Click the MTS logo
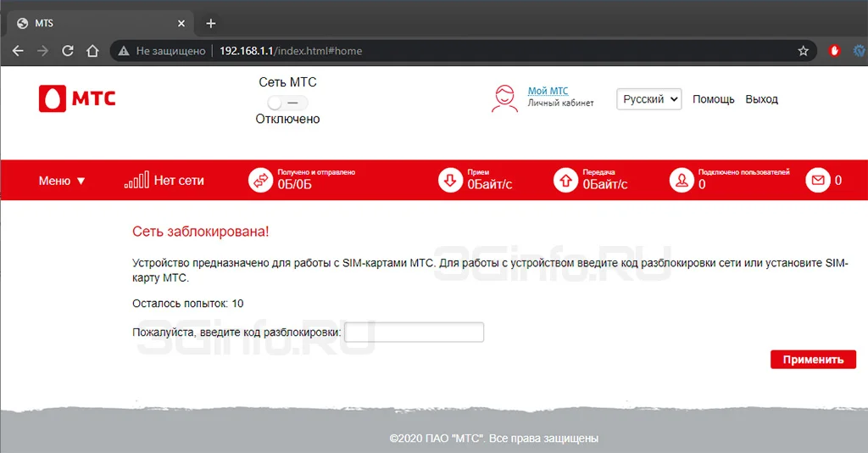This screenshot has width=868, height=453. pos(77,98)
